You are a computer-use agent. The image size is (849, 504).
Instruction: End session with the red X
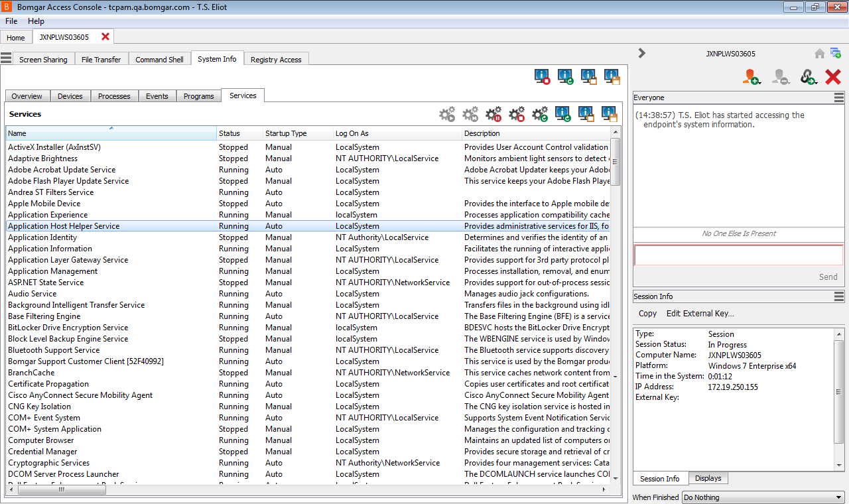pos(833,77)
